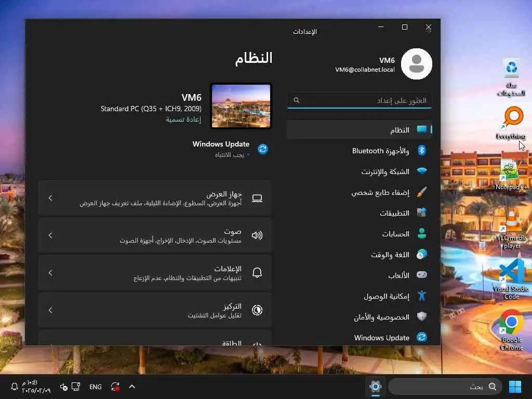The width and height of the screenshot is (532, 399).
Task: Click the network tray icon
Action: (76, 387)
